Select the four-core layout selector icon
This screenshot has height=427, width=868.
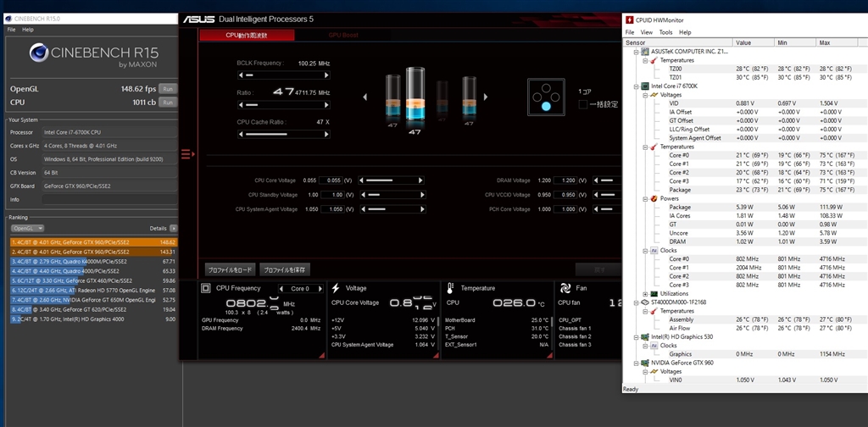(x=545, y=96)
